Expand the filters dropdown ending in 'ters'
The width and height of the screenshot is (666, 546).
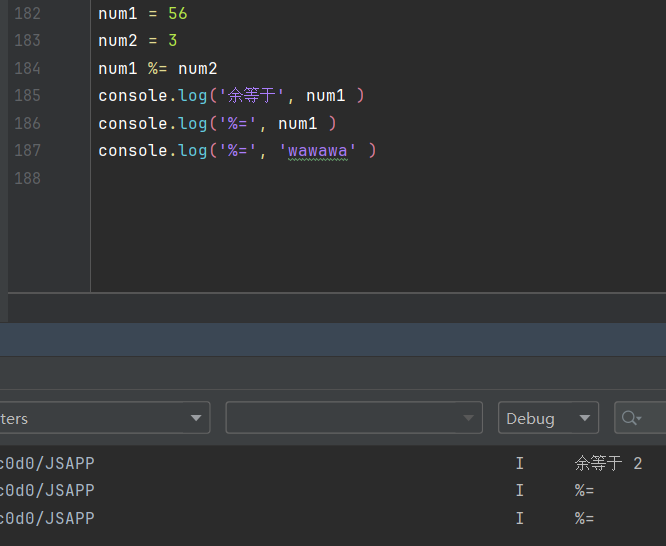104,418
